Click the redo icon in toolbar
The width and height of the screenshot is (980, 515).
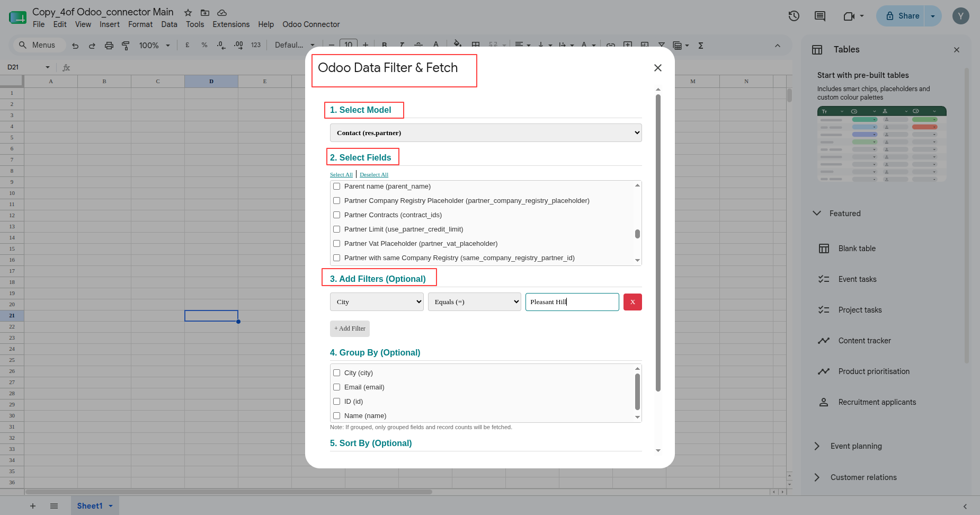(92, 46)
